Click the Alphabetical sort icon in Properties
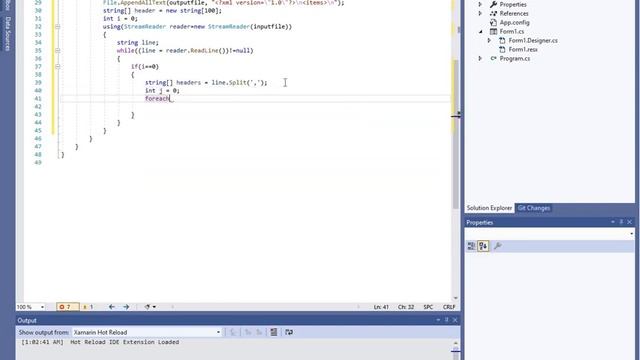 (x=483, y=246)
